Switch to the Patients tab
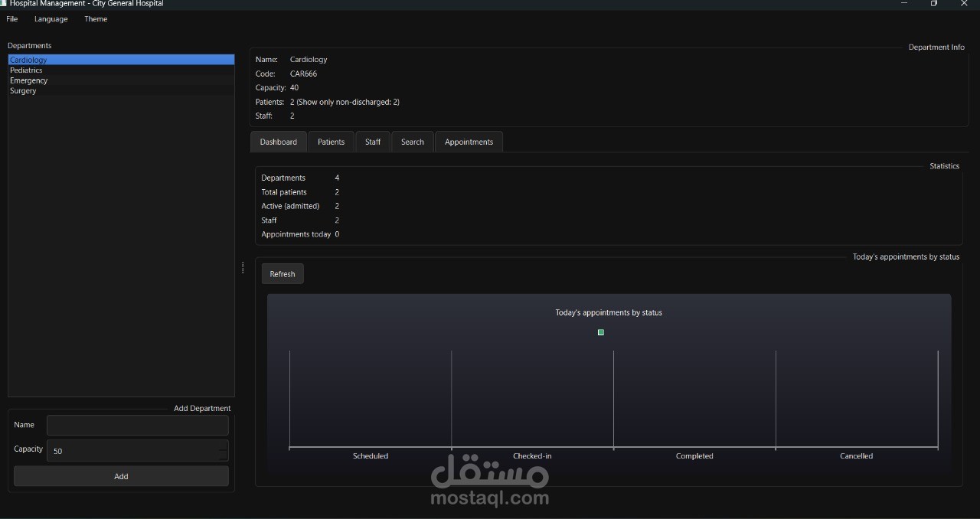The height and width of the screenshot is (519, 980). click(x=332, y=142)
